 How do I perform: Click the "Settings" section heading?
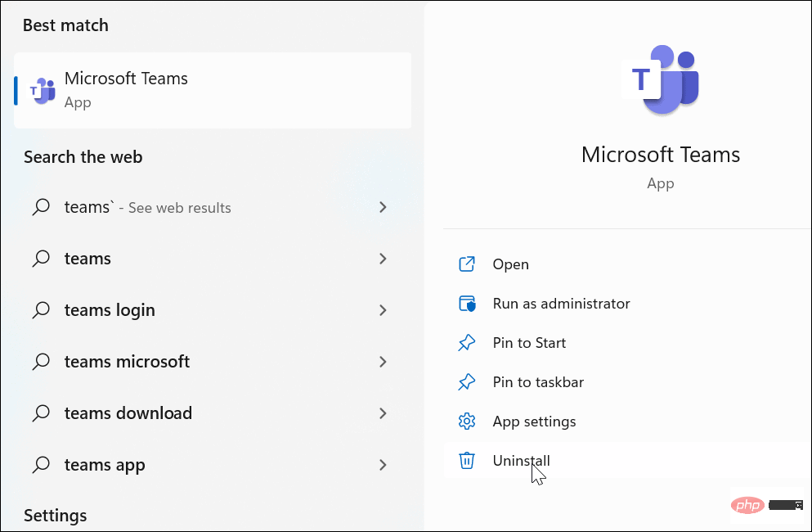[56, 516]
